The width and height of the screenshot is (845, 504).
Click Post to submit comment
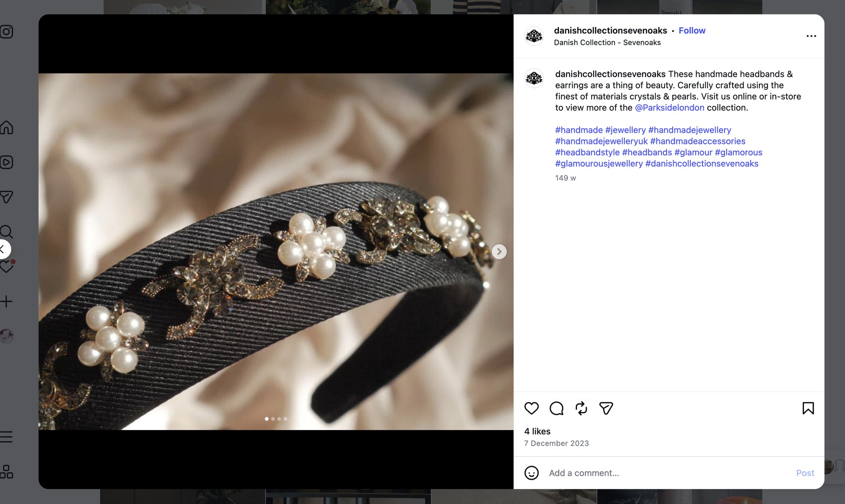pos(805,473)
